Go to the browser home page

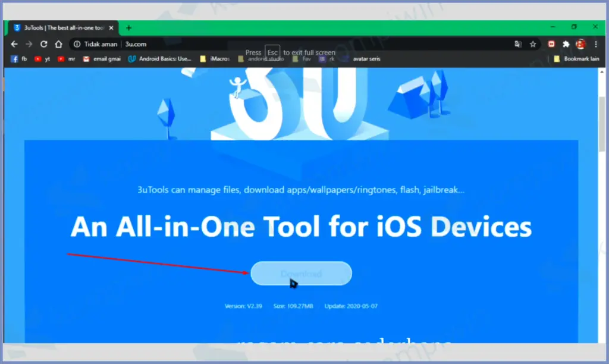coord(58,44)
